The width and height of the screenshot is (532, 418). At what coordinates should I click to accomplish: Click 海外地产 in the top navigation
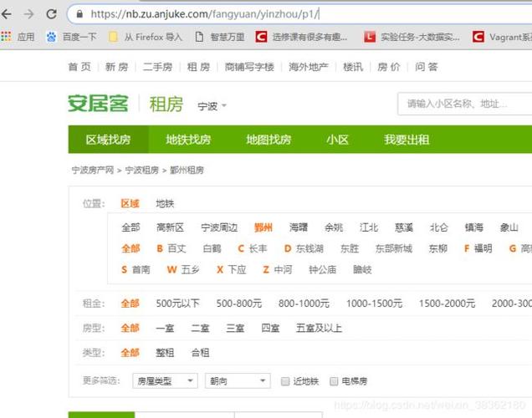coord(309,67)
